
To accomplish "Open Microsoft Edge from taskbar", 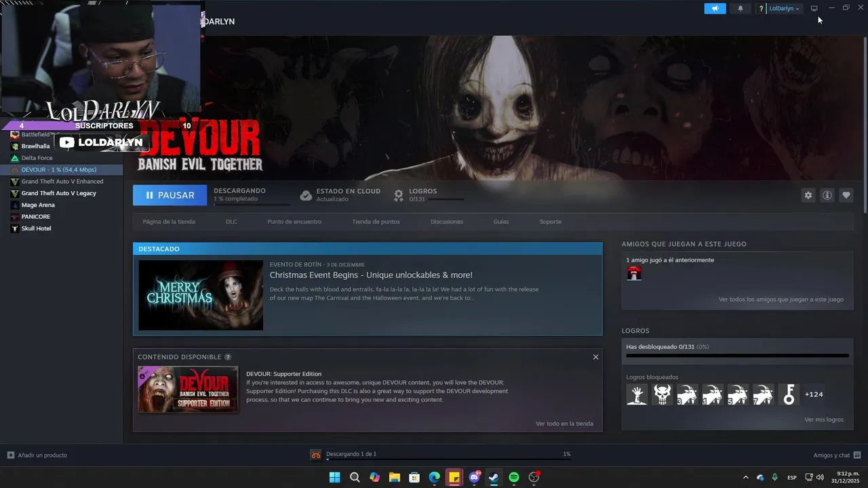I will point(434,477).
